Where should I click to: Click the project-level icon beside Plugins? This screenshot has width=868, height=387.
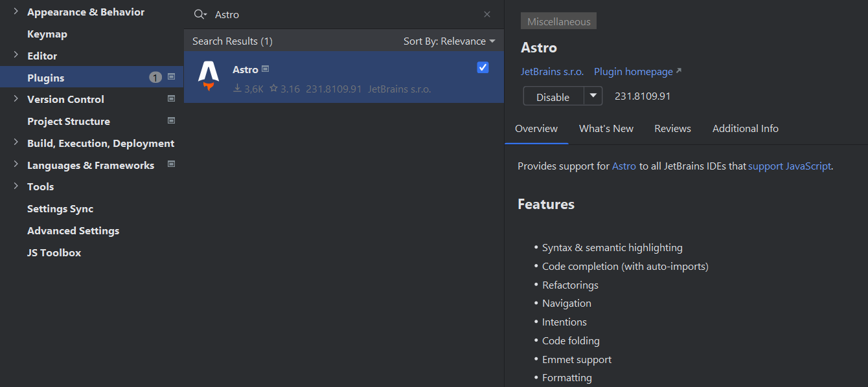tap(172, 76)
